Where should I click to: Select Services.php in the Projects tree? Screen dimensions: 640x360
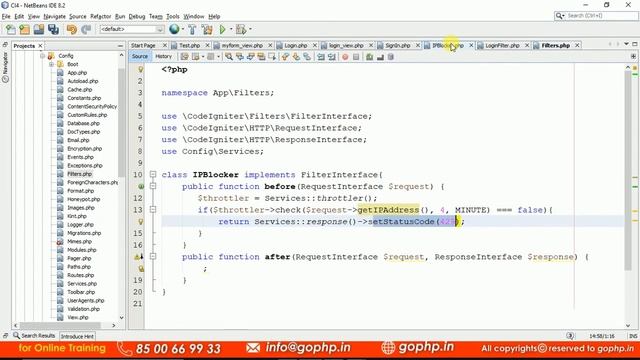(x=82, y=284)
